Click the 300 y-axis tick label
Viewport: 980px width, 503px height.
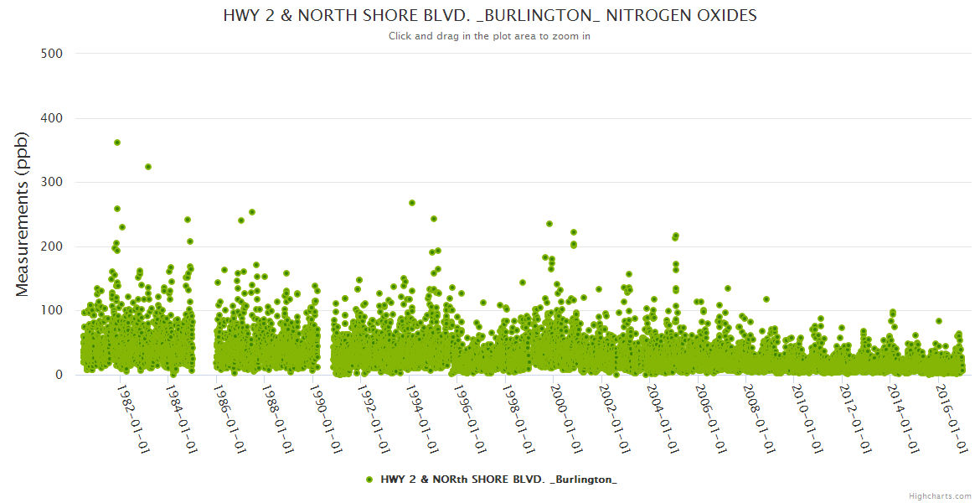pyautogui.click(x=52, y=182)
